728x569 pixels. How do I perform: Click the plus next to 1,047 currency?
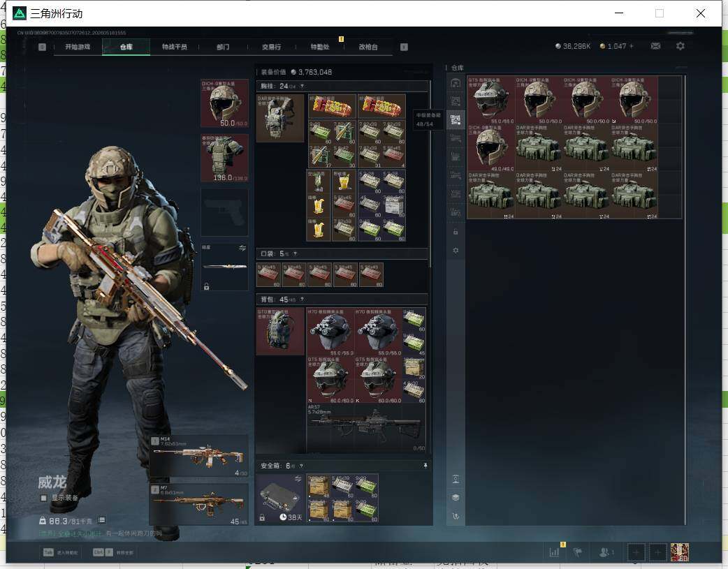(x=631, y=46)
